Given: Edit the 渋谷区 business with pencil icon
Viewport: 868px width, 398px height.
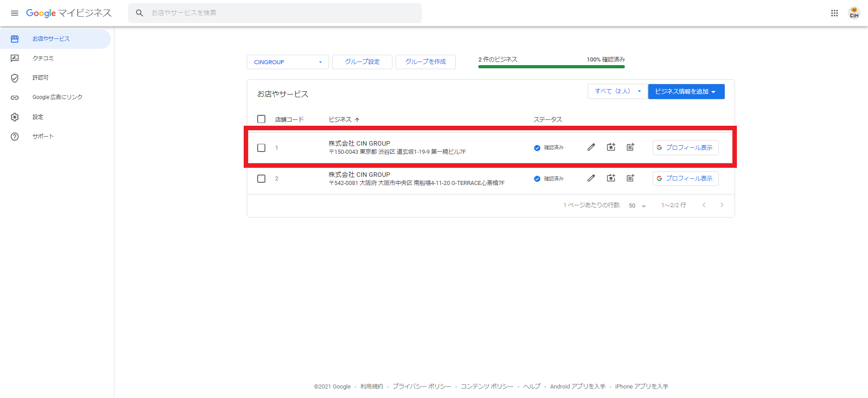Looking at the screenshot, I should point(591,147).
